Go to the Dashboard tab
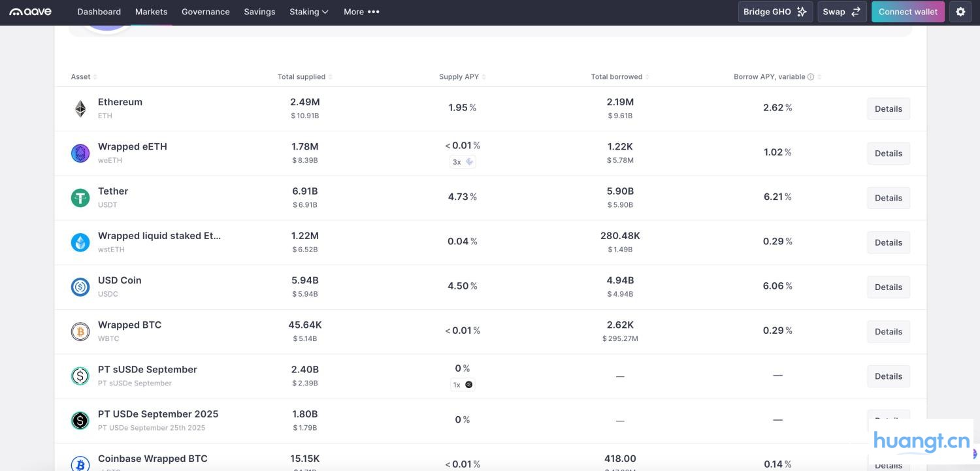The height and width of the screenshot is (471, 980). (99, 11)
